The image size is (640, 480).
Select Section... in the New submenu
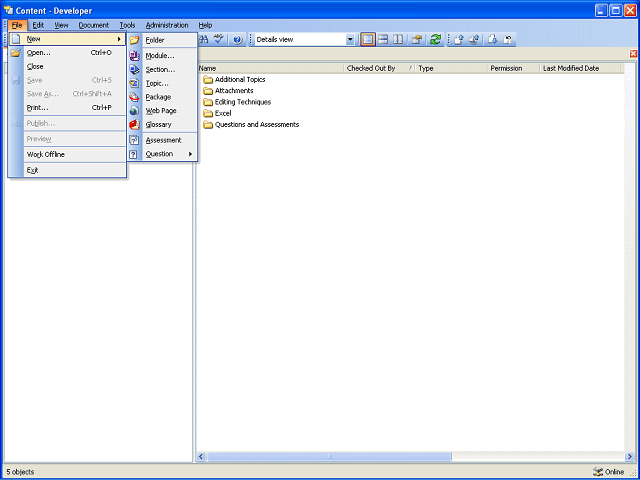[x=162, y=70]
